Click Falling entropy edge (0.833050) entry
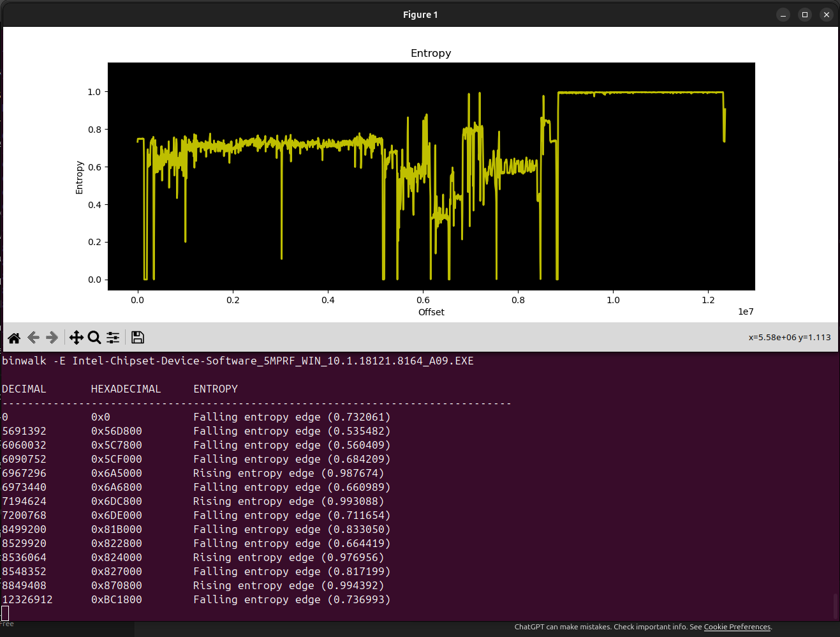Viewport: 840px width, 637px height. click(292, 529)
